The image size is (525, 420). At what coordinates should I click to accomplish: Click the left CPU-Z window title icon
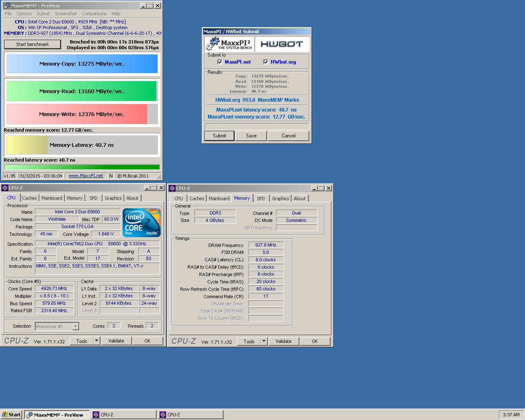[x=5, y=188]
